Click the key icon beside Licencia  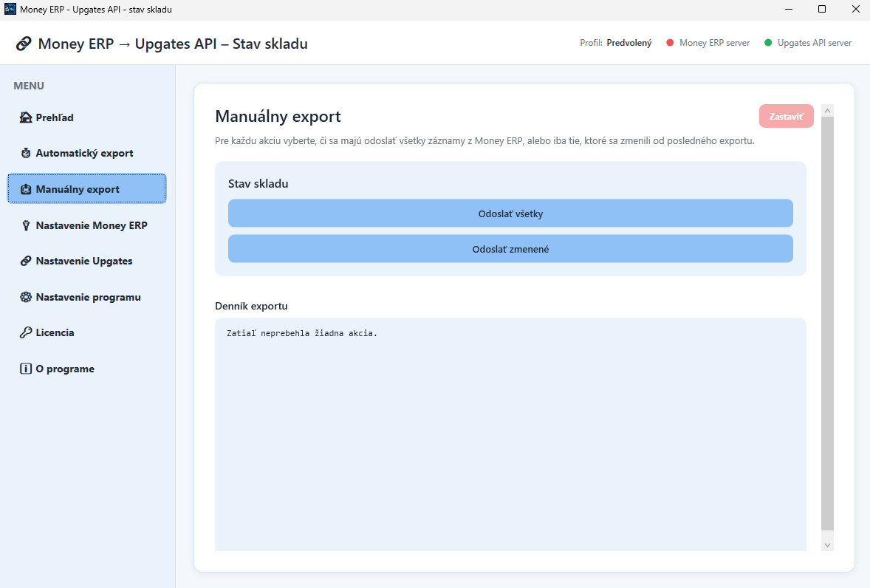pyautogui.click(x=26, y=332)
